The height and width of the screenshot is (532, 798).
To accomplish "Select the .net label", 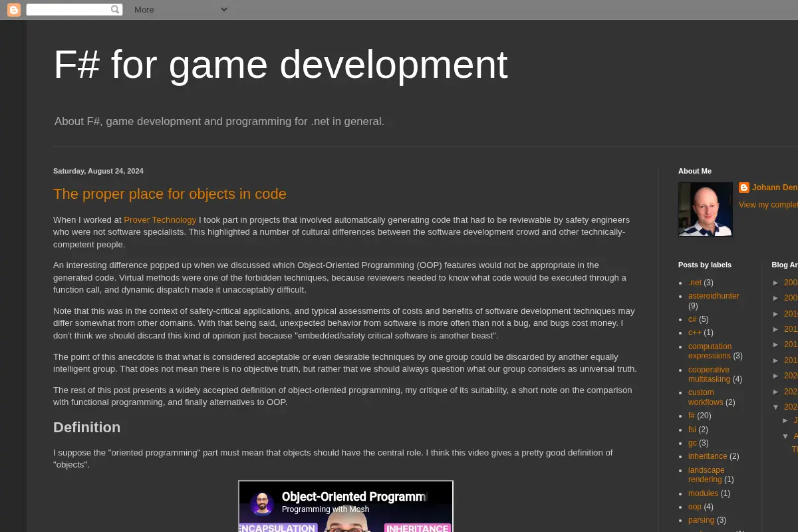I will [x=695, y=283].
